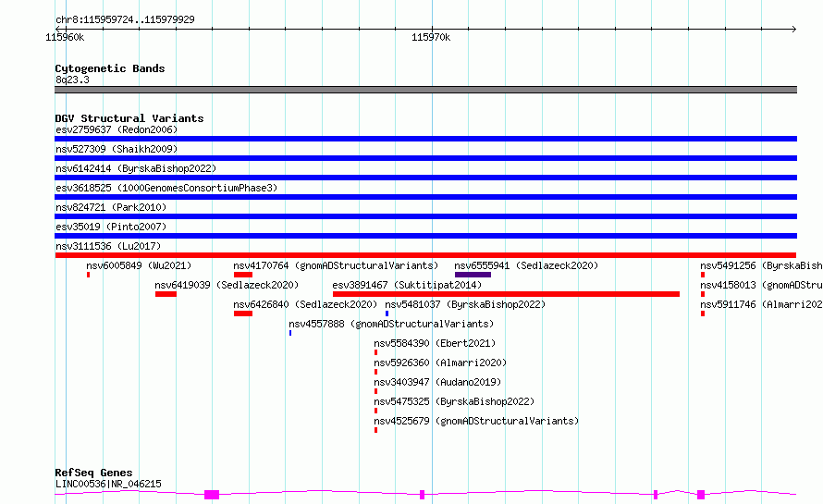The image size is (823, 504).
Task: Click the chr8:115959724..115979929 coordinates text
Action: [x=125, y=19]
